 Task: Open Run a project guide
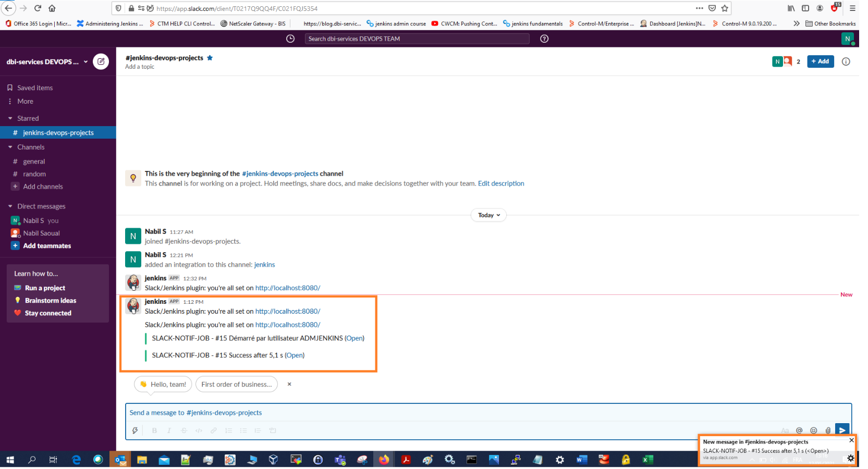click(x=45, y=288)
